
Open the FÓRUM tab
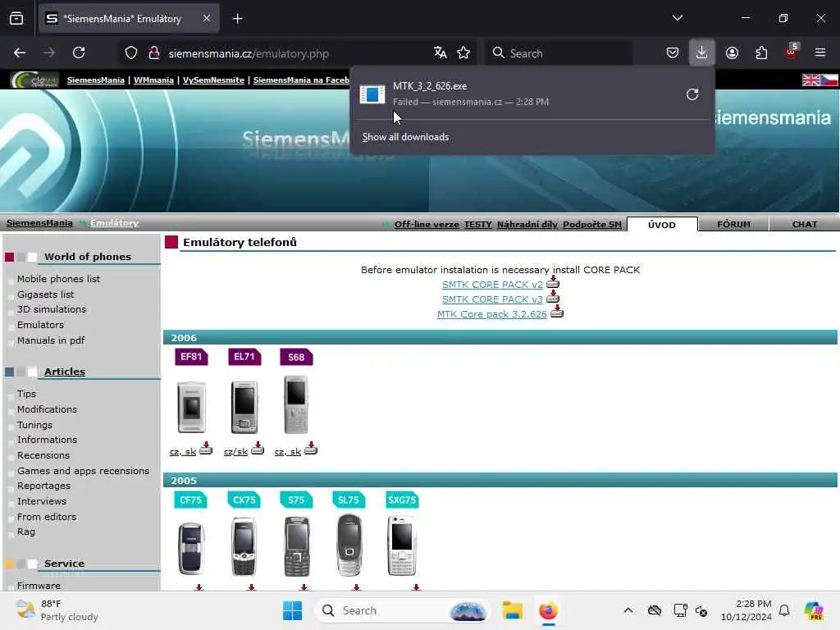point(733,225)
